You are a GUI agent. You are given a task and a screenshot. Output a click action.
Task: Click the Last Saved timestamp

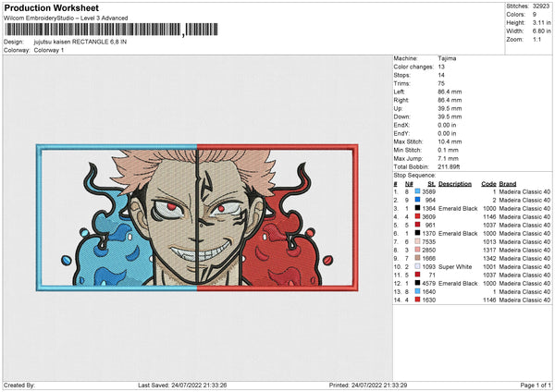(182, 385)
